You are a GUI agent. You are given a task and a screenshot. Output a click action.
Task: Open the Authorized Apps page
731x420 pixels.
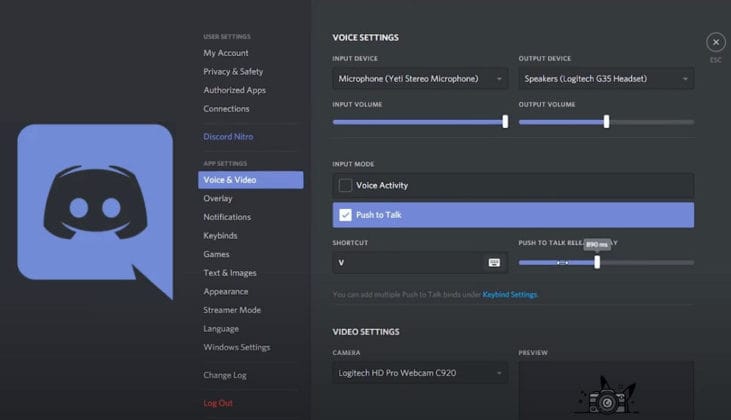234,90
